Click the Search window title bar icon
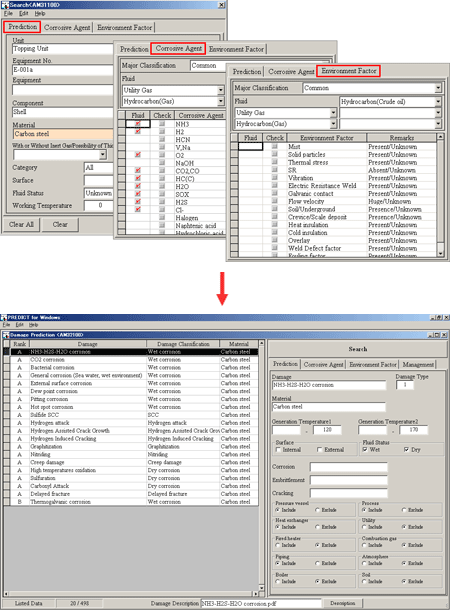This screenshot has width=450, height=610. point(5,5)
